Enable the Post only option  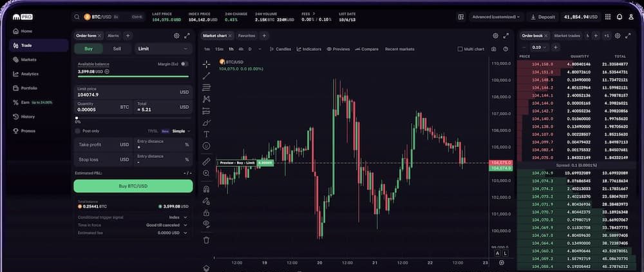tap(77, 131)
